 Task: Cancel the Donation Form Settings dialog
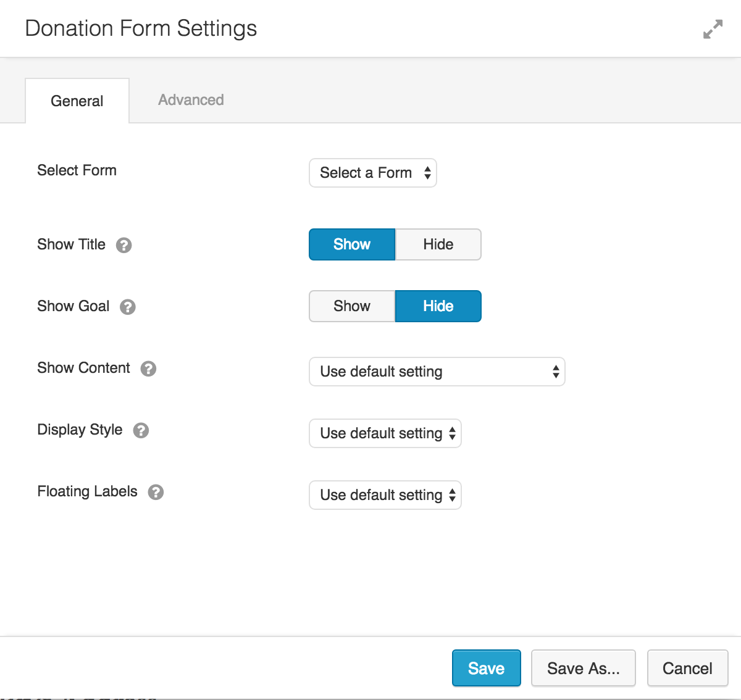(688, 668)
